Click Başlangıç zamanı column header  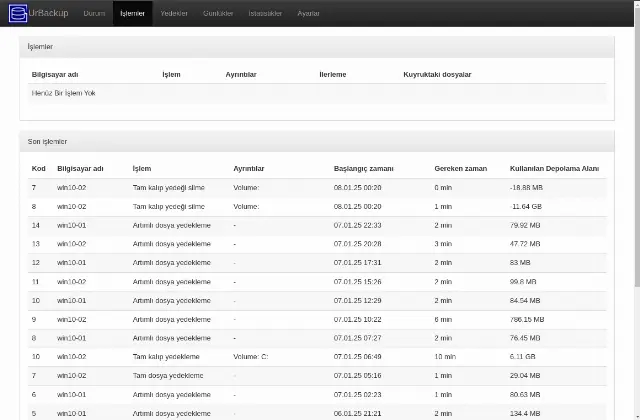click(364, 169)
